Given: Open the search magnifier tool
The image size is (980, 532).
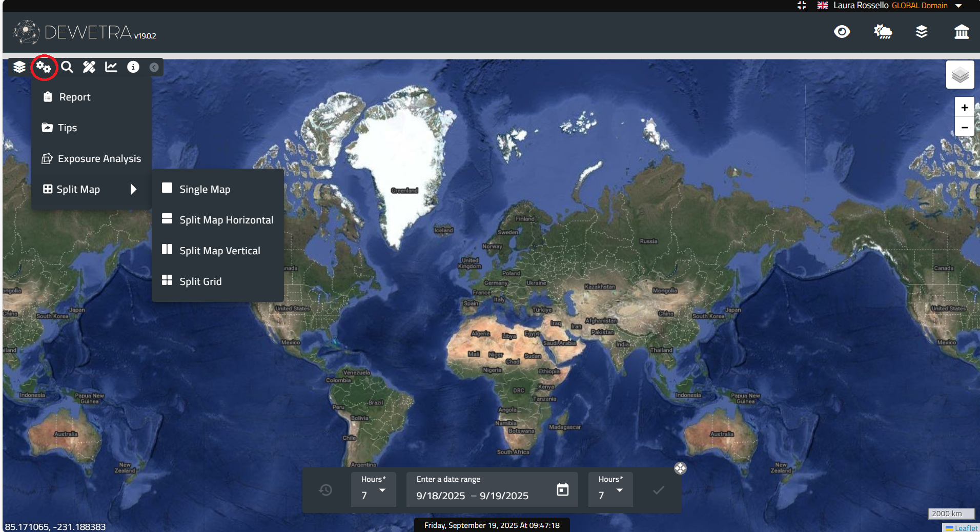Looking at the screenshot, I should coord(67,67).
